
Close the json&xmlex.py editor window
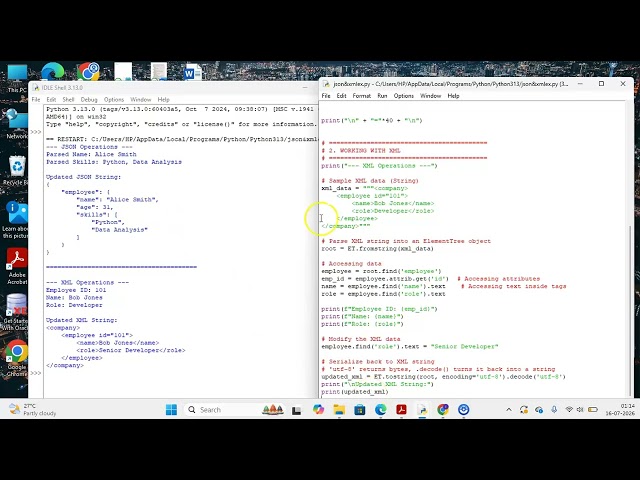(x=623, y=84)
